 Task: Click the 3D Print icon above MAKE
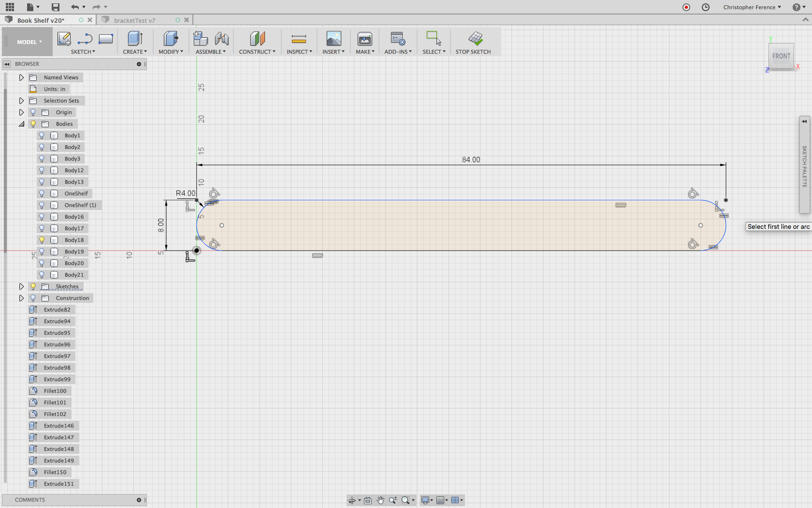[x=365, y=38]
